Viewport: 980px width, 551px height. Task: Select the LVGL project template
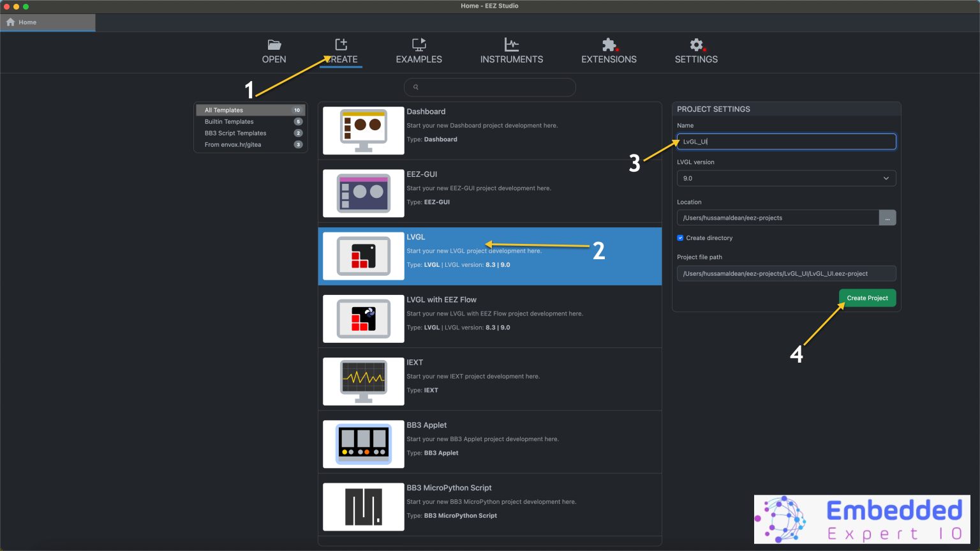490,256
